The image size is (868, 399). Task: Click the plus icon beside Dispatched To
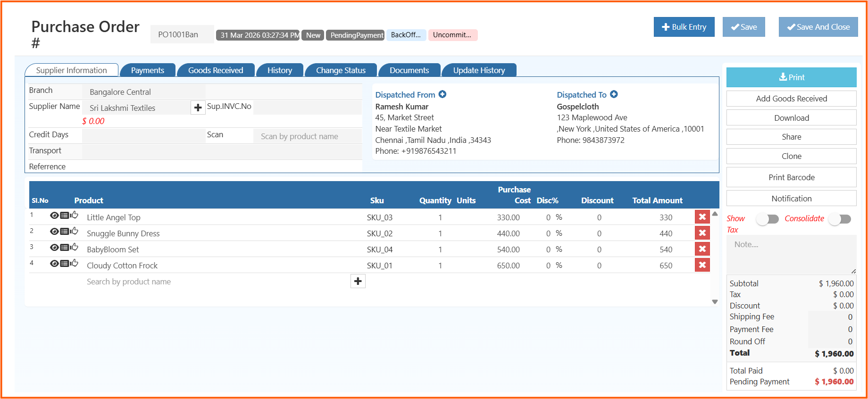tap(614, 94)
